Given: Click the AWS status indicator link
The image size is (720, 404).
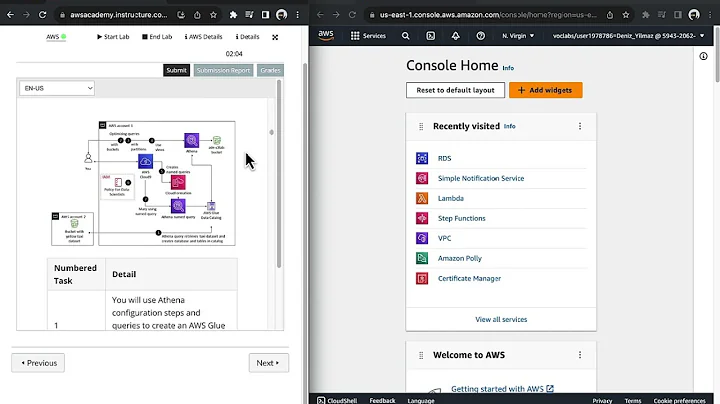Looking at the screenshot, I should [56, 37].
